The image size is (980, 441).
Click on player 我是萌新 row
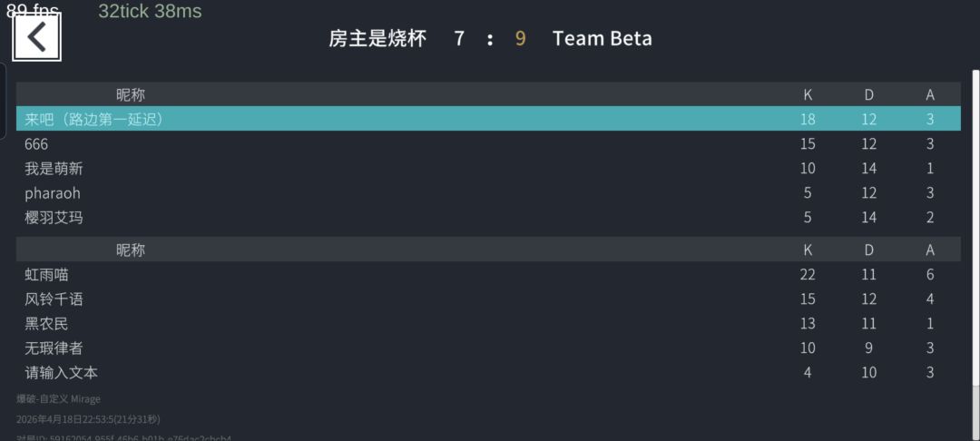(x=54, y=168)
